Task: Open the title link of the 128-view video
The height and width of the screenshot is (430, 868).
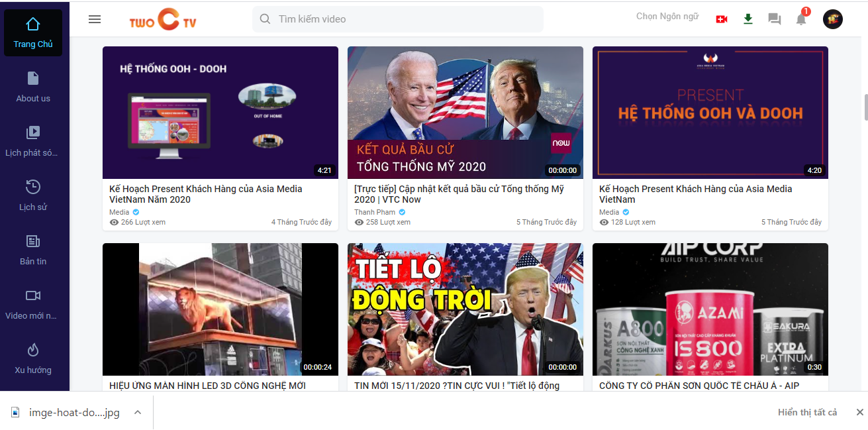Action: (696, 194)
